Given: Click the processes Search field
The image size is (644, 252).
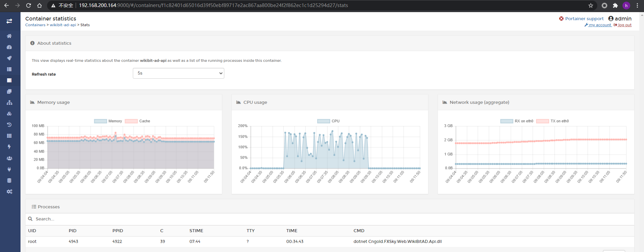Looking at the screenshot, I should pos(330,219).
